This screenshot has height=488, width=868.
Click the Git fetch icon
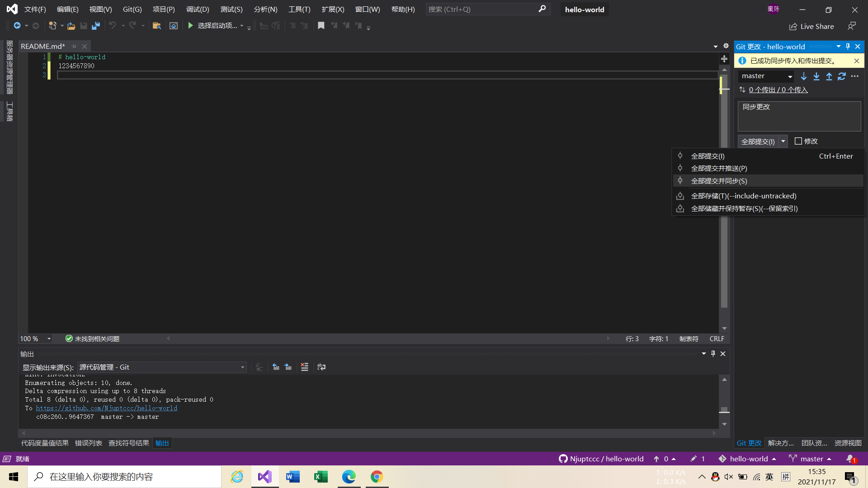point(804,76)
